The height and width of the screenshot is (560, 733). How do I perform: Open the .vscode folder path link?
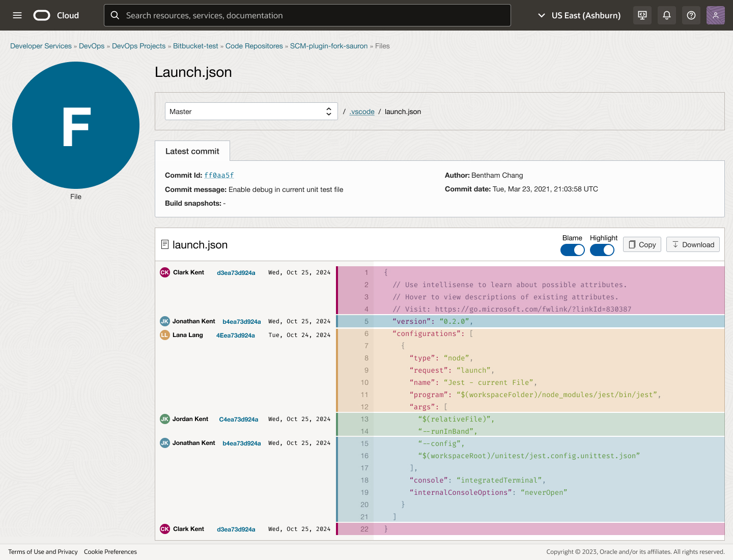(362, 111)
